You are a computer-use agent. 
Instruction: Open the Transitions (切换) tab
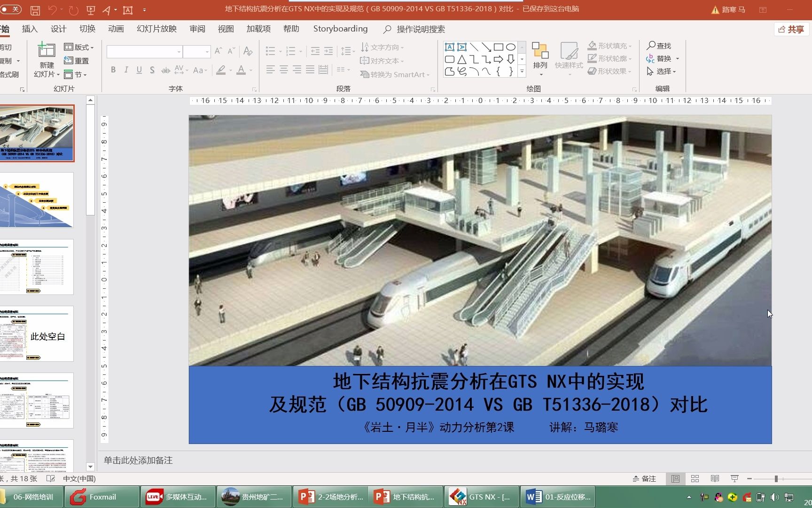tap(87, 29)
